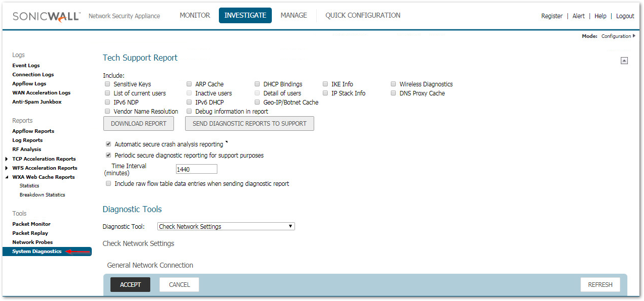
Task: Collapse the Tech Support Report section
Action: [x=624, y=61]
